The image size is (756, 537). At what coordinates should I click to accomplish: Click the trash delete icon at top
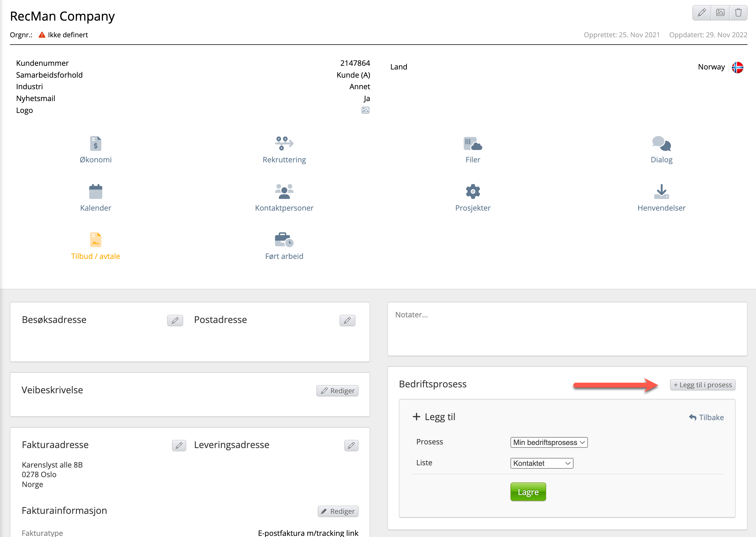(x=738, y=13)
